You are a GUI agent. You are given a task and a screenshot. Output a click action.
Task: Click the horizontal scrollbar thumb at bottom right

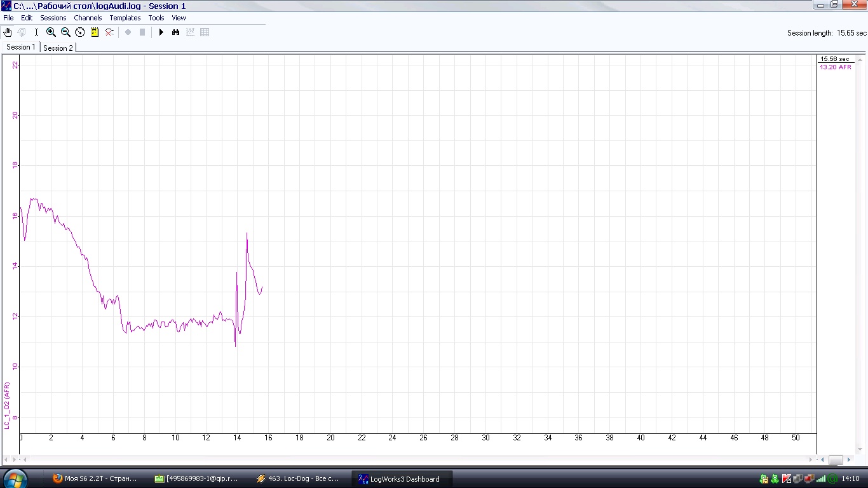836,460
